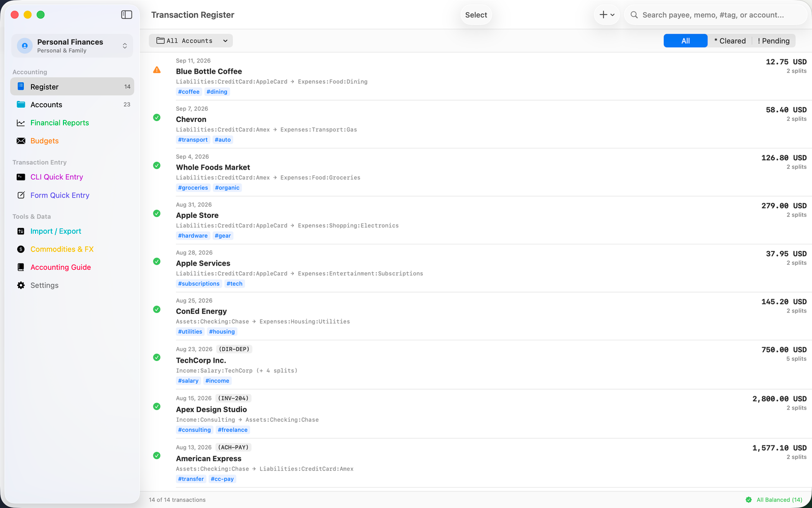Toggle cleared status for Apex Design Studio

click(x=157, y=406)
